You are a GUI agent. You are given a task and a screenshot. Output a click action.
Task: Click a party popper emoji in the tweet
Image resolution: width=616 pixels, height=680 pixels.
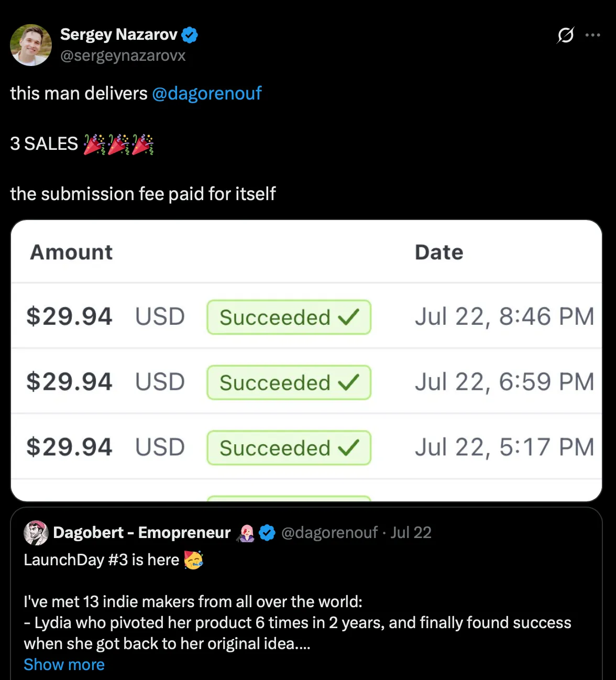[x=95, y=144]
